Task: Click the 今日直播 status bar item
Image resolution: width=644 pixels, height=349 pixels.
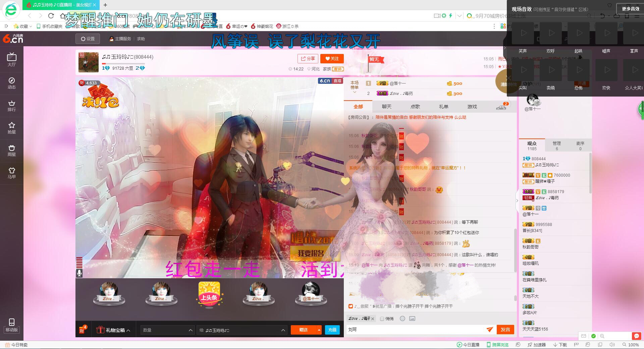Action: click(468, 345)
